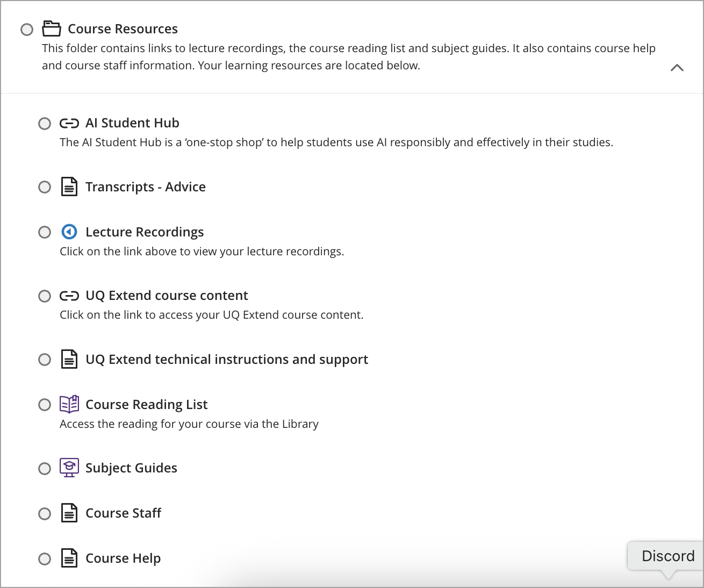Click the link icon for UQ Extend course content
This screenshot has height=588, width=704.
[69, 296]
